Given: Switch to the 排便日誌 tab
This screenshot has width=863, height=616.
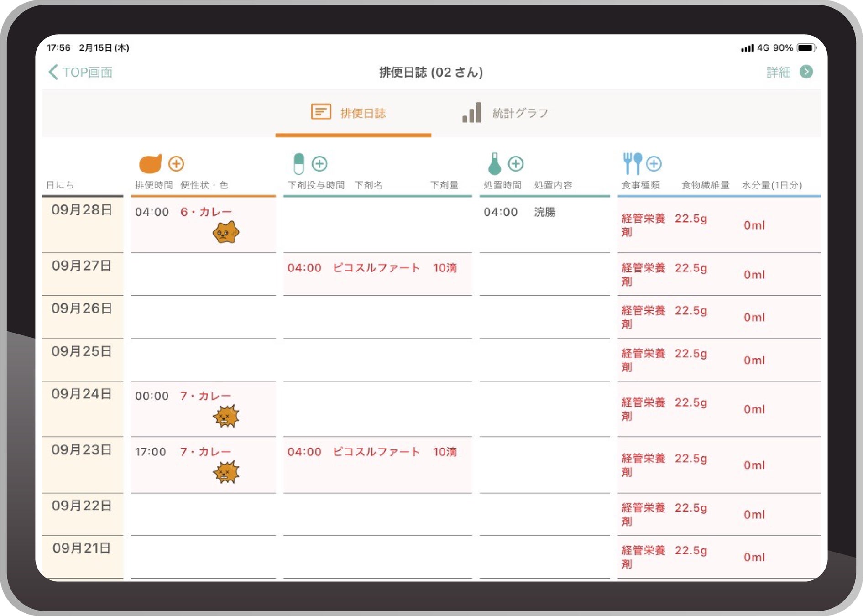Looking at the screenshot, I should 353,113.
